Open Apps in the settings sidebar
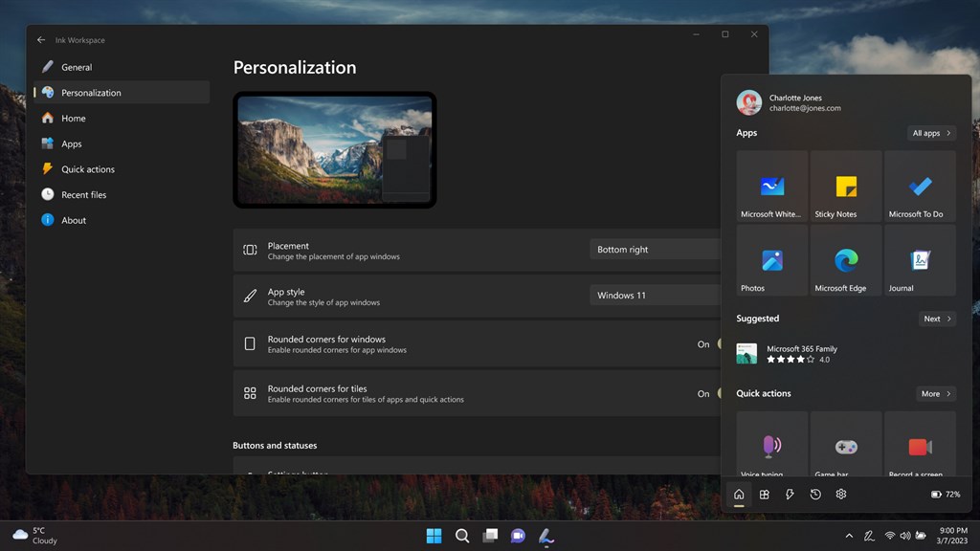Screen dimensions: 980x551 coord(122,143)
